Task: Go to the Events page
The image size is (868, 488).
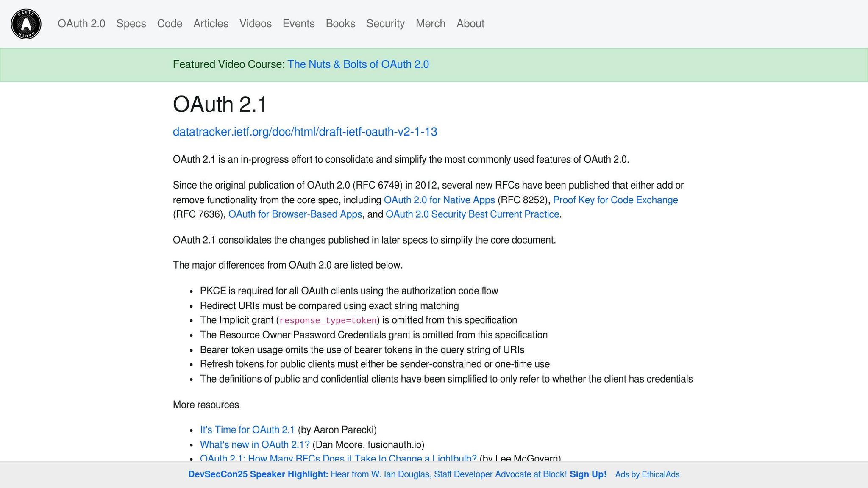Action: 299,24
